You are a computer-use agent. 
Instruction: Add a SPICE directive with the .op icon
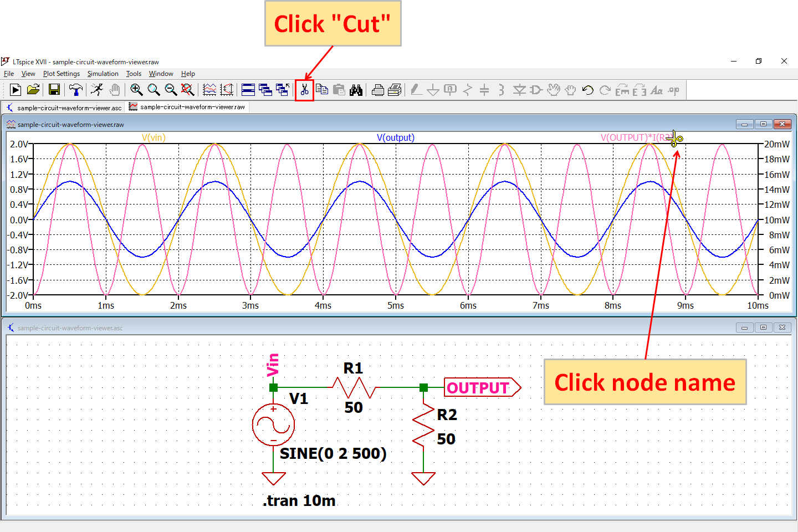click(x=673, y=90)
